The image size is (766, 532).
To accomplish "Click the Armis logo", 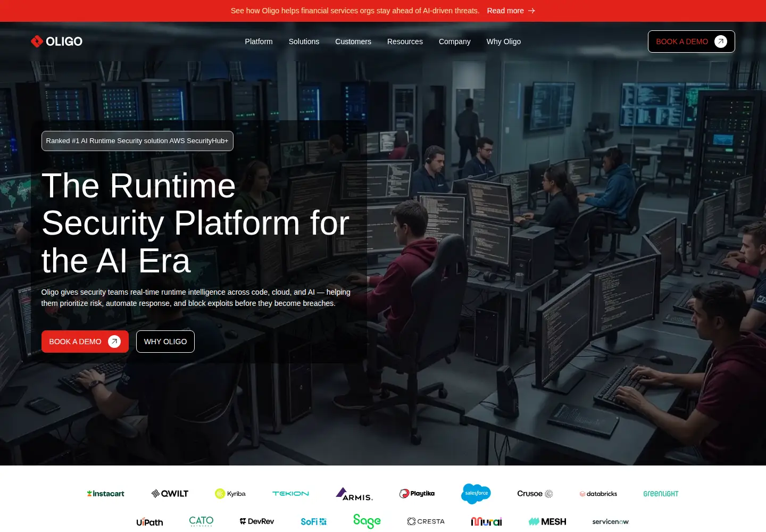I will click(x=354, y=494).
